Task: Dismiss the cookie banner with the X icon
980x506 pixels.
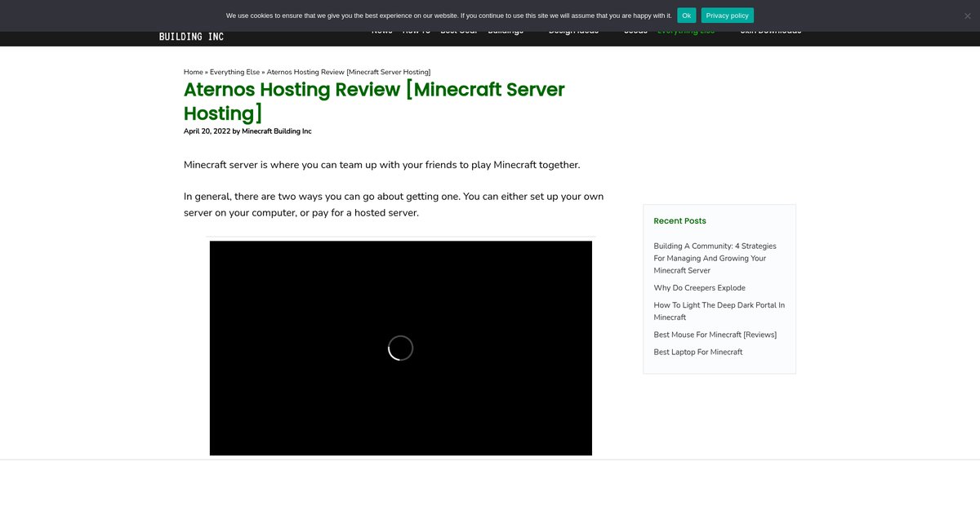Action: tap(967, 16)
